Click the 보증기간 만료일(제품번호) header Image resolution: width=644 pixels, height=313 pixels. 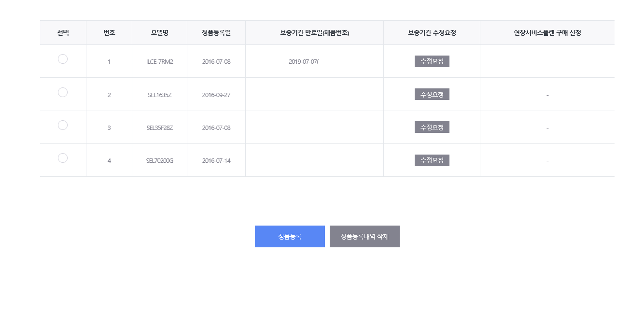click(x=314, y=33)
